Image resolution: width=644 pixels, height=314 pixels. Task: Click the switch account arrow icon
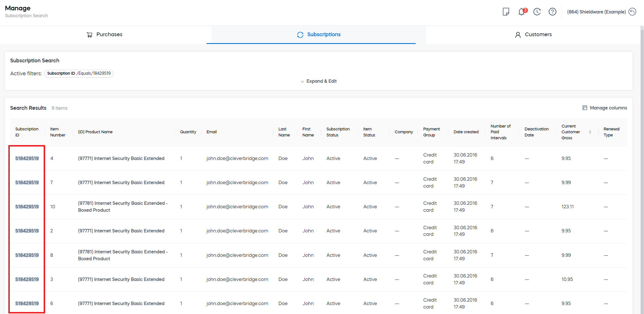coord(633,12)
